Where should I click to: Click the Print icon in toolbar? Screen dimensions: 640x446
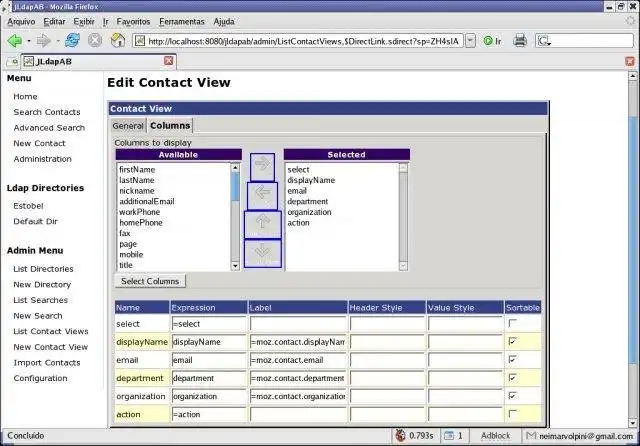(520, 40)
